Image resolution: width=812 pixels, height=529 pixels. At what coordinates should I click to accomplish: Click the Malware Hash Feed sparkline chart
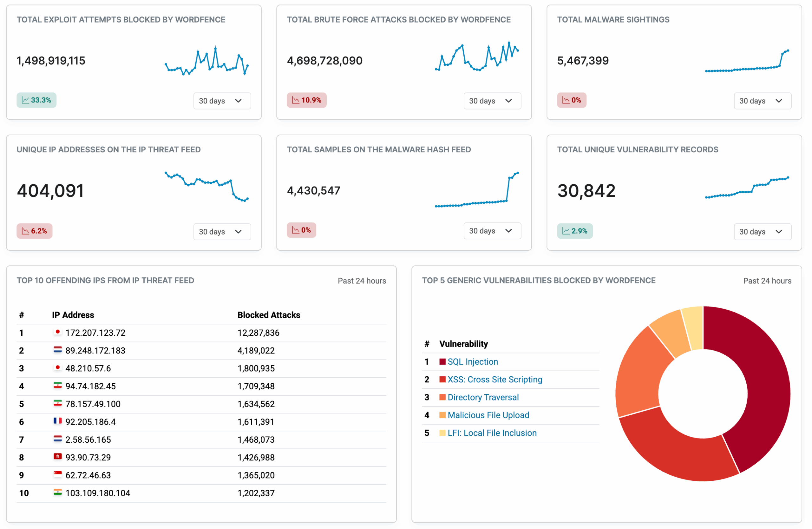pyautogui.click(x=477, y=190)
